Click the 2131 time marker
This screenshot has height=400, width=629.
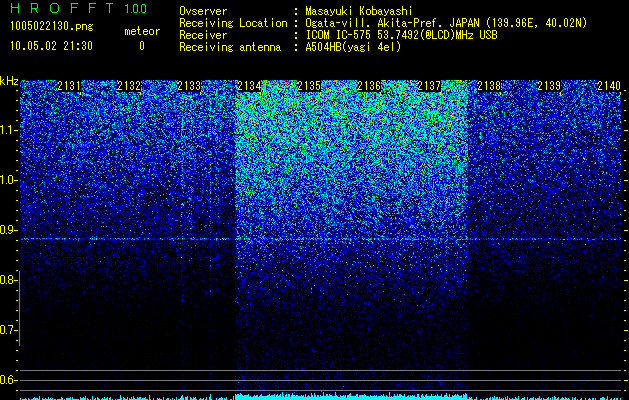(69, 86)
